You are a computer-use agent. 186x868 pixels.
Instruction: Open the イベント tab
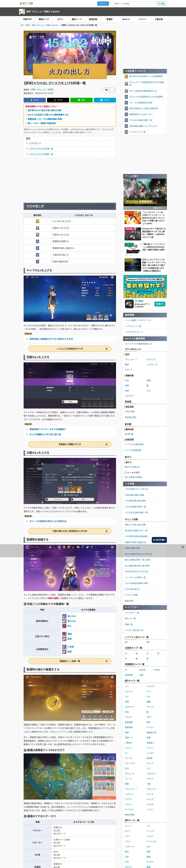[142, 19]
